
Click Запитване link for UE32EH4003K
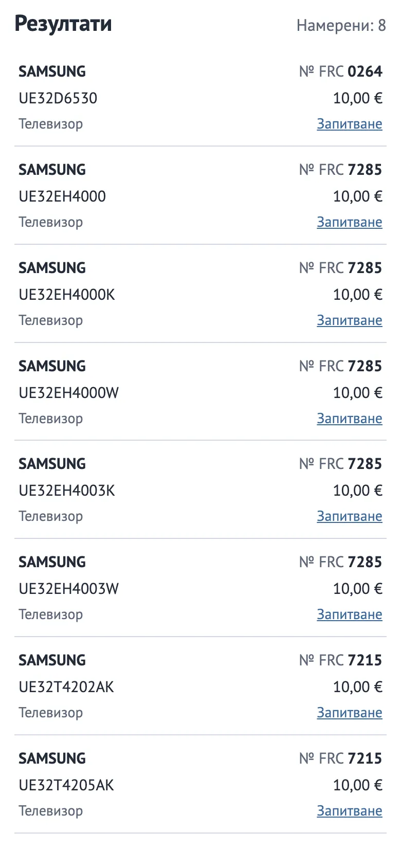(349, 516)
